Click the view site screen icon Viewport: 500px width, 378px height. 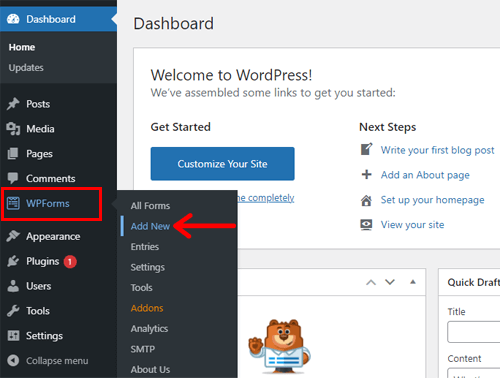click(366, 225)
